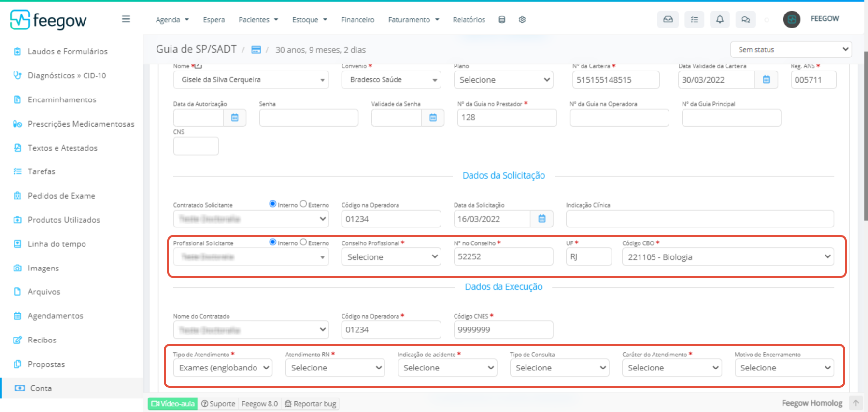Screen dimensions: 868x412
Task: Click the Reportar bug button
Action: [310, 404]
